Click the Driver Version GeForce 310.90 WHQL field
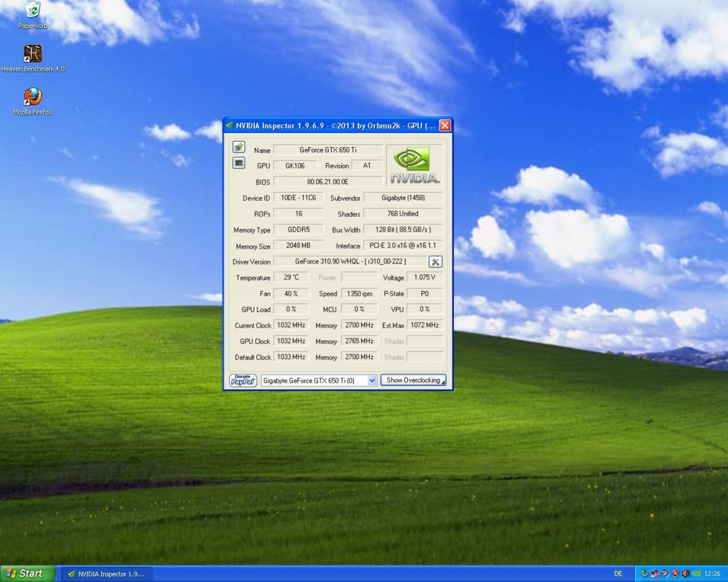728x582 pixels. coord(350,261)
